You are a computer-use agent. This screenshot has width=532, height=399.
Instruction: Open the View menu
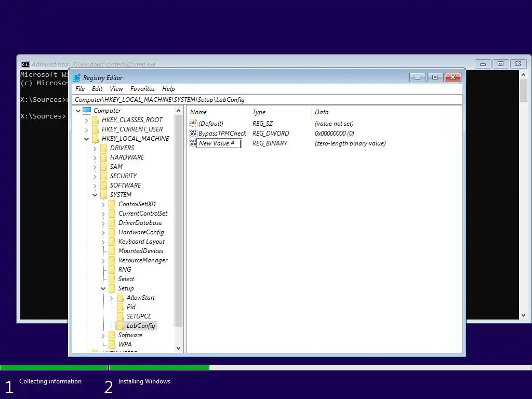(116, 89)
